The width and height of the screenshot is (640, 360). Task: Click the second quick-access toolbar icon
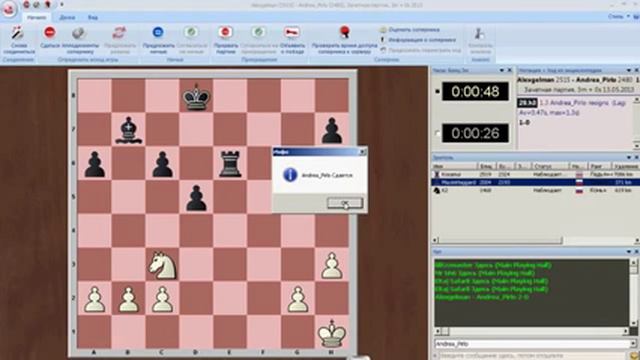[37, 4]
